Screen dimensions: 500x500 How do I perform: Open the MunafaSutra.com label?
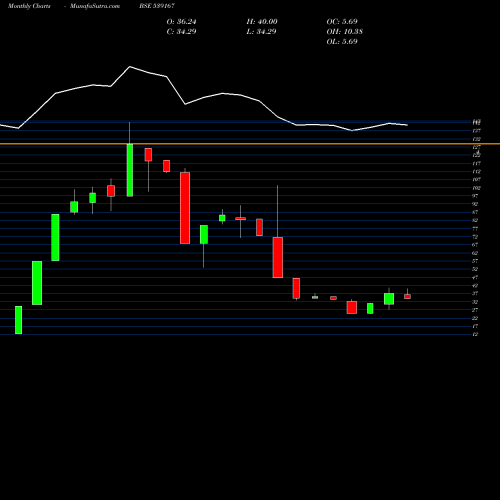click(x=95, y=6)
